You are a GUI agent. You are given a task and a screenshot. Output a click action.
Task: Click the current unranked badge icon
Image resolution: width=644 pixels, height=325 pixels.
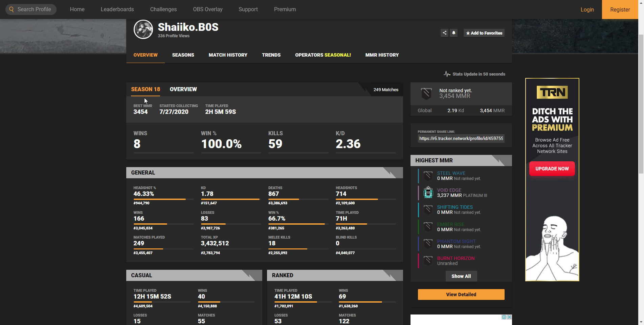[426, 93]
